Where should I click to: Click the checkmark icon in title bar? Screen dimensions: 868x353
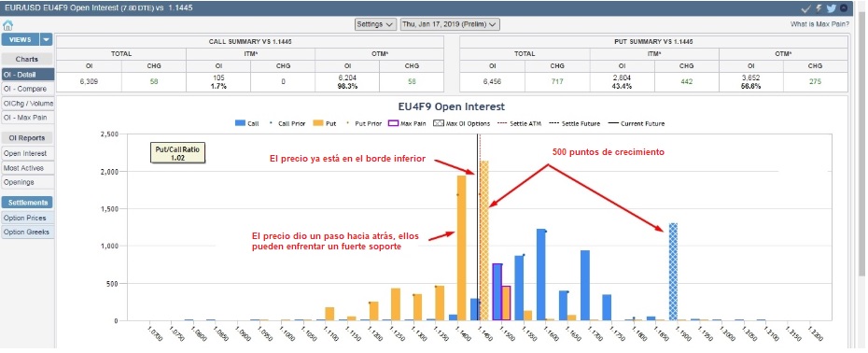(x=806, y=8)
